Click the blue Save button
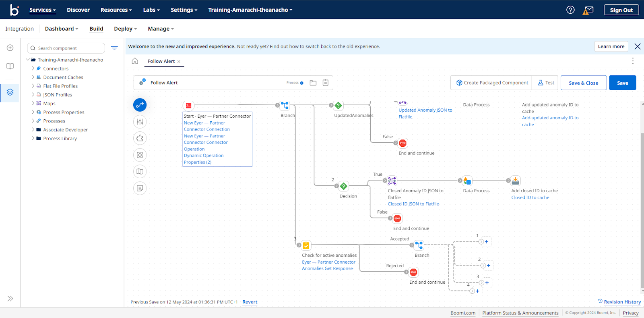The width and height of the screenshot is (644, 318). [623, 83]
